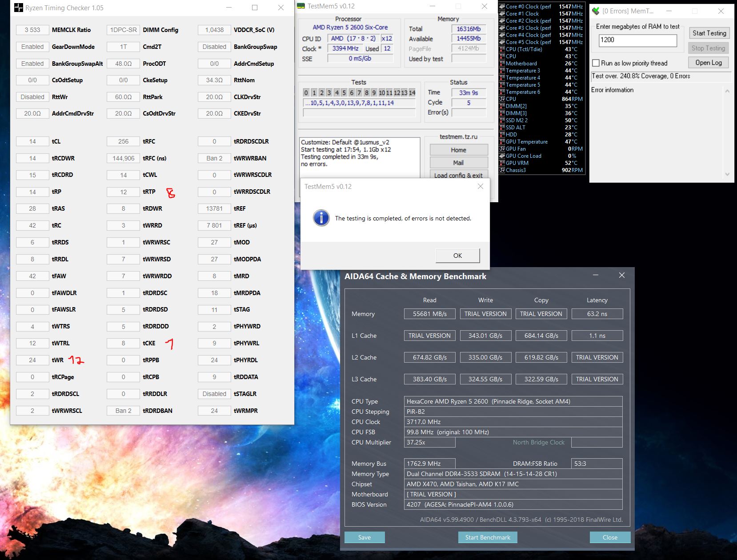Click the GearDownMode Enabled field

32,47
